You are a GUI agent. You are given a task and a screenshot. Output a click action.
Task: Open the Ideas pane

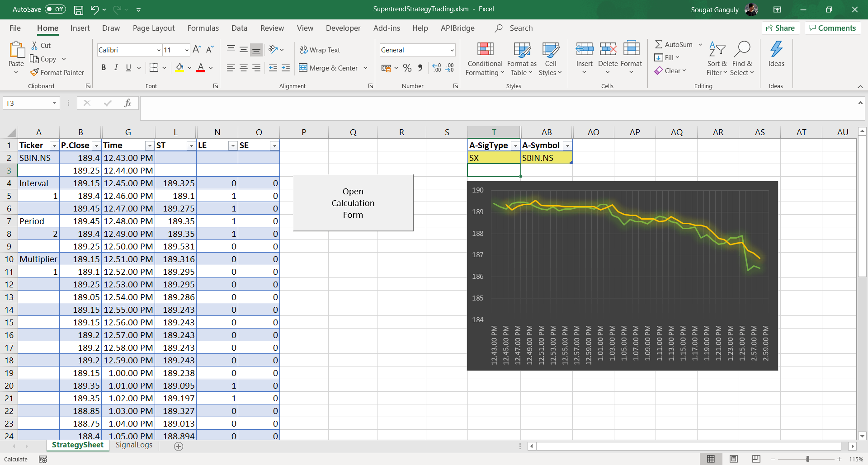click(x=776, y=55)
